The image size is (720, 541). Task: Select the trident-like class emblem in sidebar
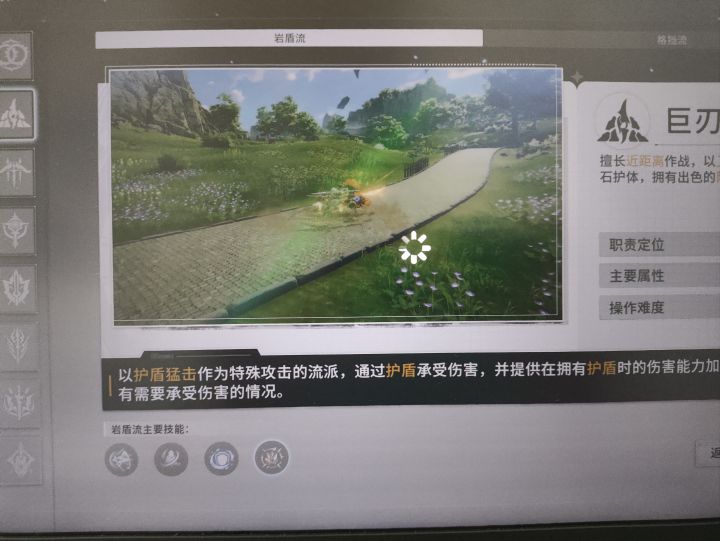click(x=20, y=403)
